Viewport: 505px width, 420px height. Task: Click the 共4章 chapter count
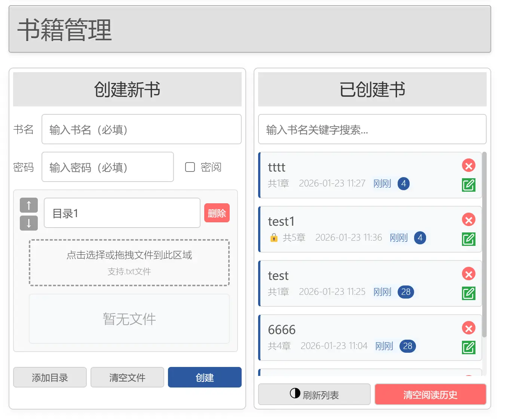click(x=279, y=346)
